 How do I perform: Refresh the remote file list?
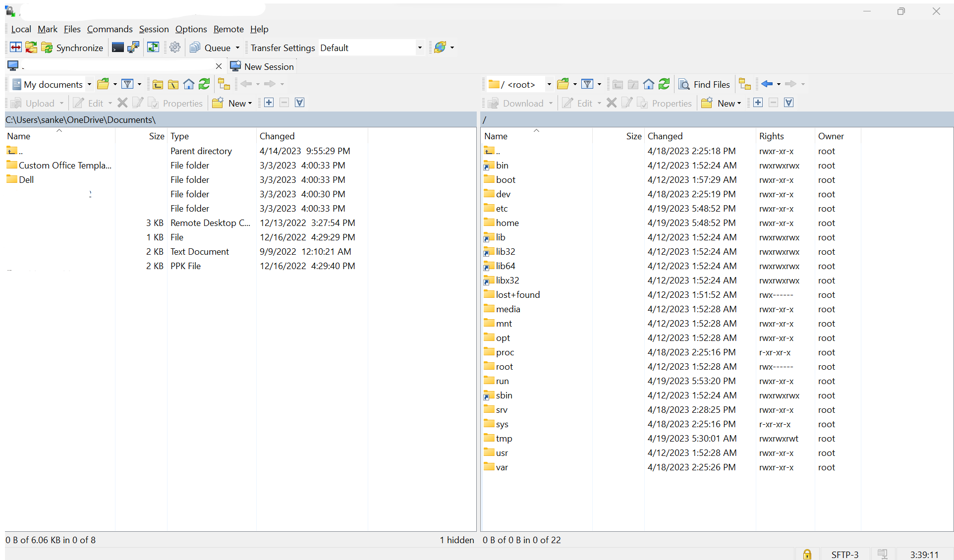(x=664, y=84)
